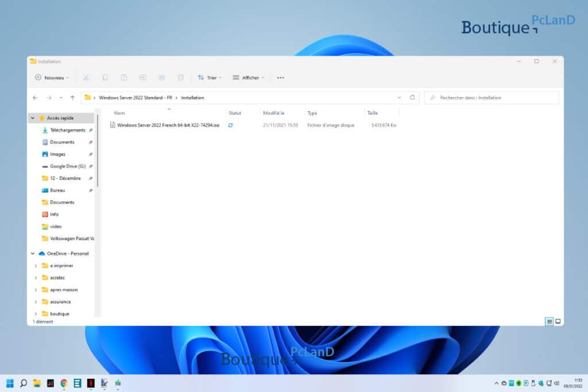Navigate up using the parent folder arrow
This screenshot has height=392, width=588.
click(72, 97)
